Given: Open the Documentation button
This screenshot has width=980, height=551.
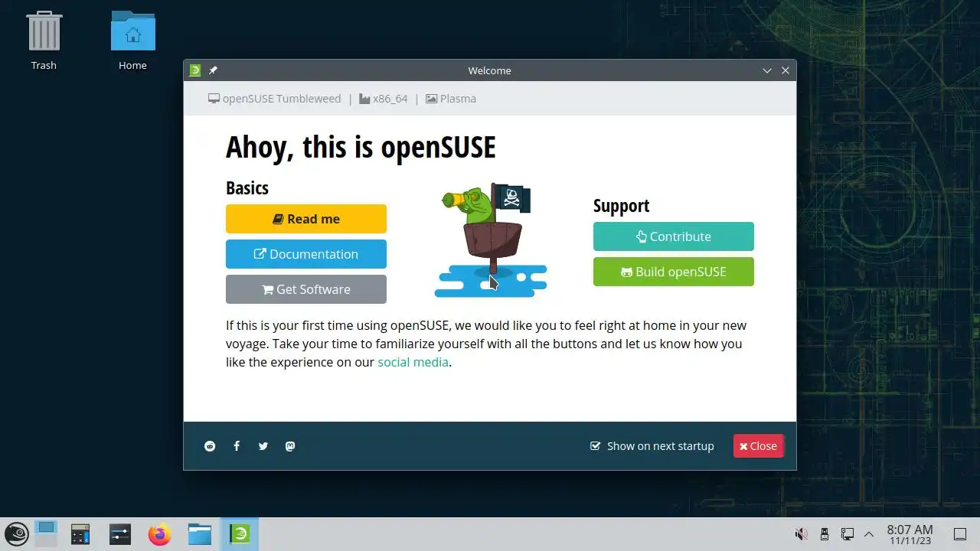Looking at the screenshot, I should [306, 254].
